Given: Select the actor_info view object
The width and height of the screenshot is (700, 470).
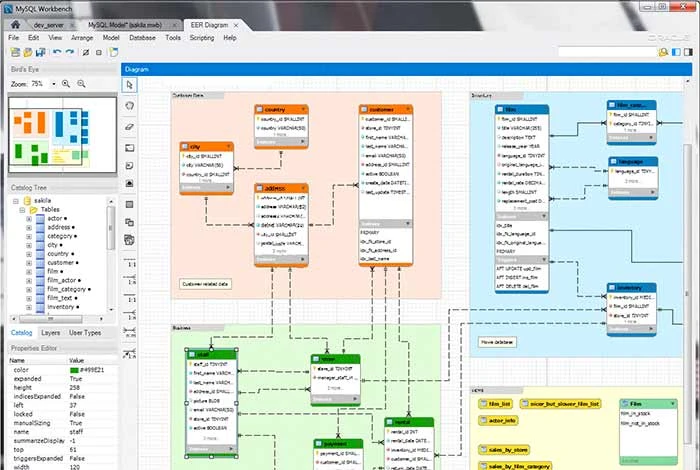Looking at the screenshot, I should [498, 420].
